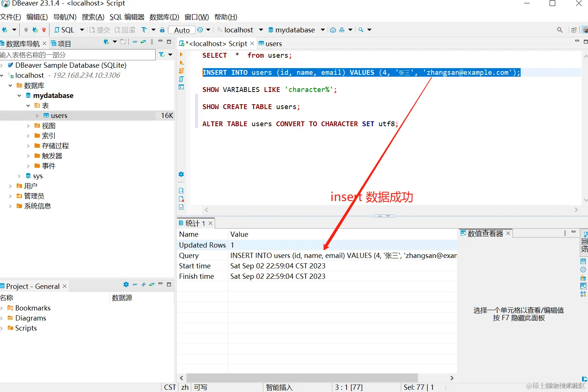Open Project General panel settings gear
This screenshot has height=392, width=588.
(126, 285)
